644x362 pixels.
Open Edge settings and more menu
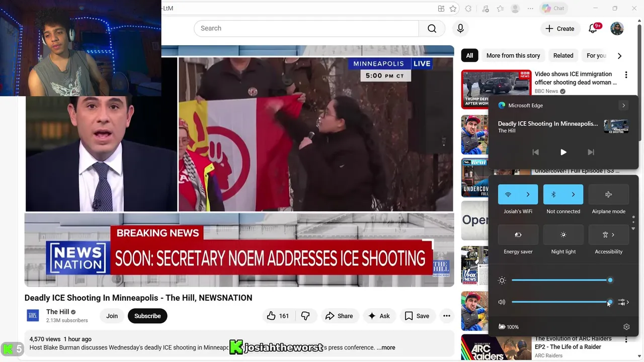click(x=530, y=9)
